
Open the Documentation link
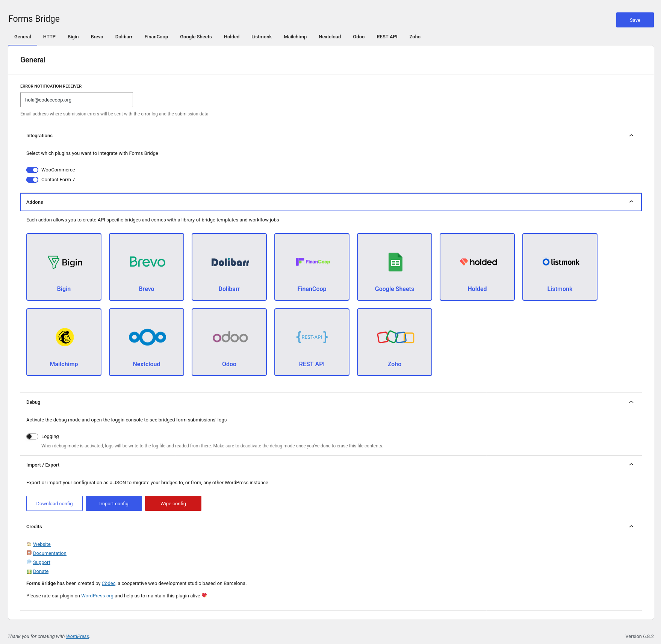[50, 553]
